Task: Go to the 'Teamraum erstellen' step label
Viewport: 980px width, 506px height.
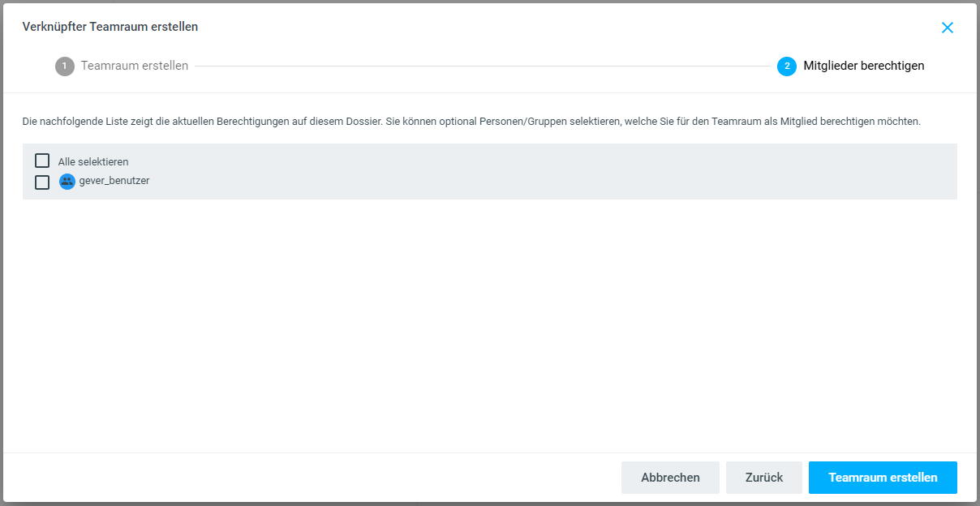Action: click(135, 66)
